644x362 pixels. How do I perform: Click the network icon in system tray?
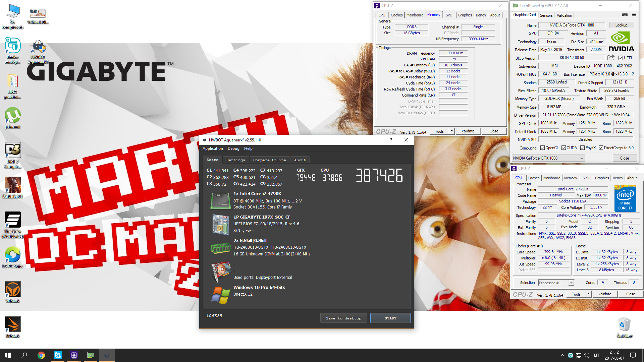click(579, 355)
